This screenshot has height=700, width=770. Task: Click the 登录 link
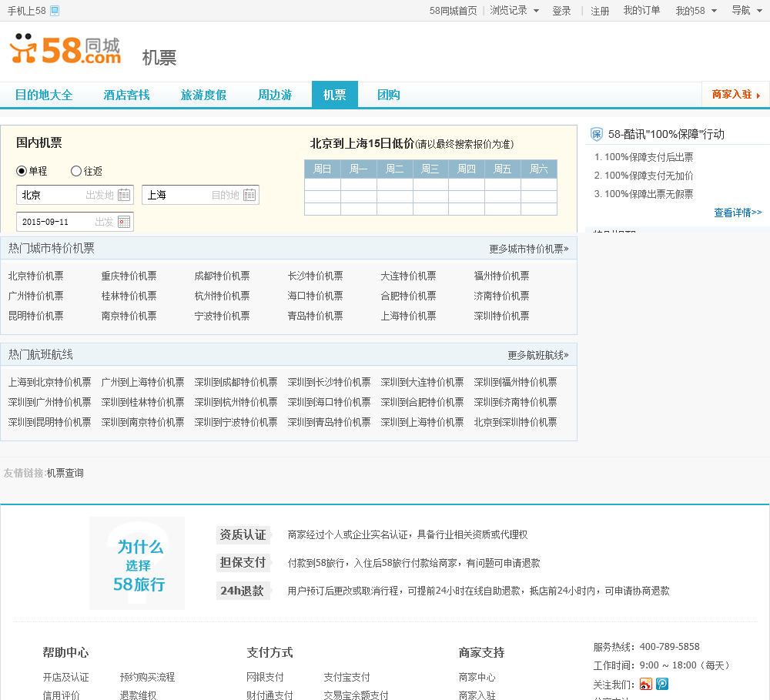pos(561,11)
